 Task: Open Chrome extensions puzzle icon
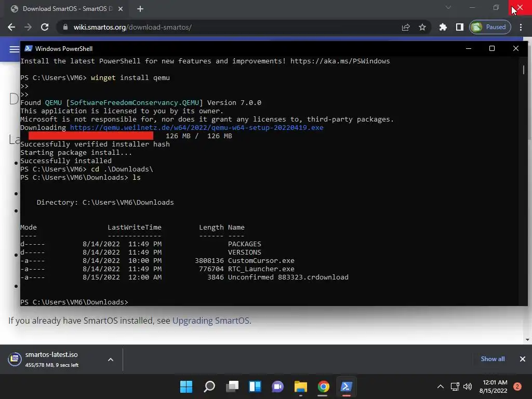click(443, 27)
